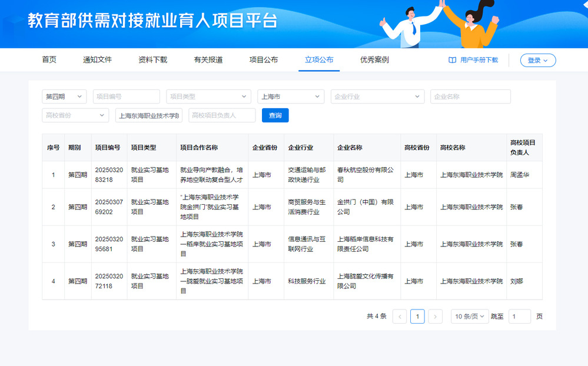Open the 项目类型 project type dropdown

pyautogui.click(x=209, y=97)
